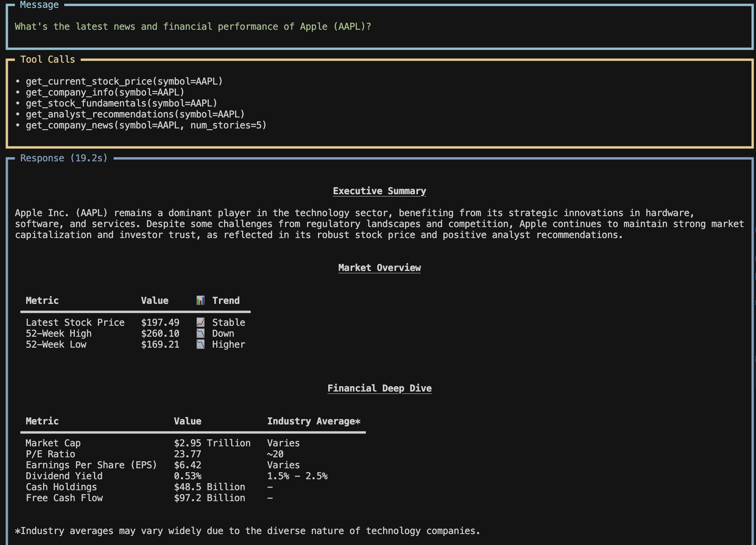Select the get_stock_fundamentals(symbol=AAPL) line
Viewport: 756px width, 545px height.
(121, 103)
